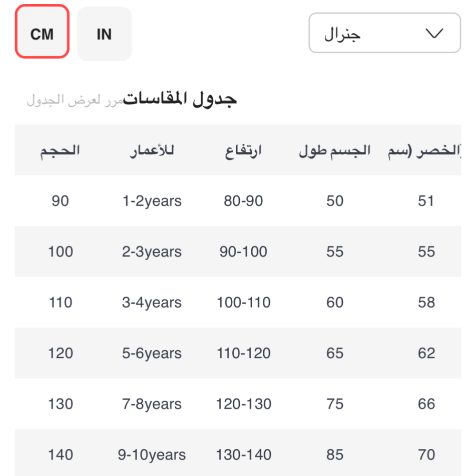Select size 120 row cell
The image size is (476, 476).
coord(60,353)
